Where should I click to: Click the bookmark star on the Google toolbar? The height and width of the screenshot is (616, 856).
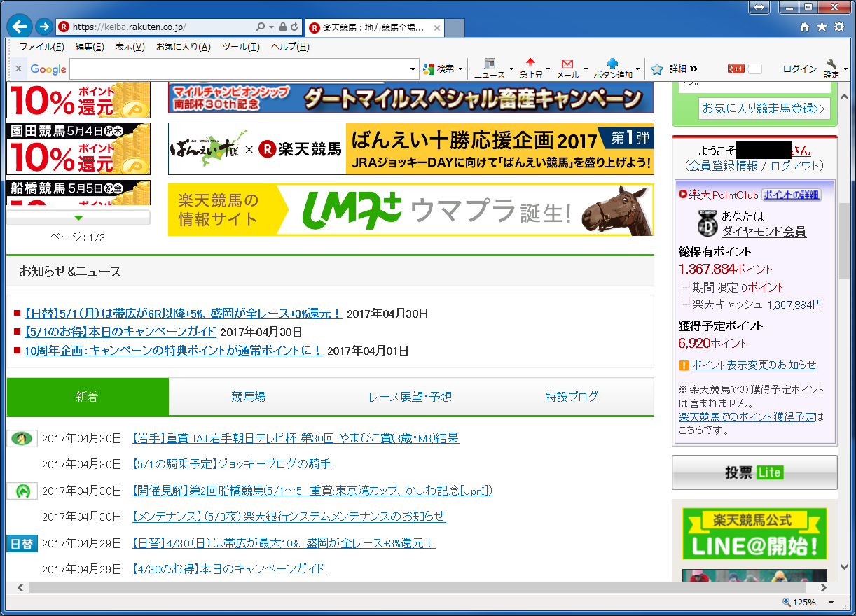pyautogui.click(x=657, y=69)
